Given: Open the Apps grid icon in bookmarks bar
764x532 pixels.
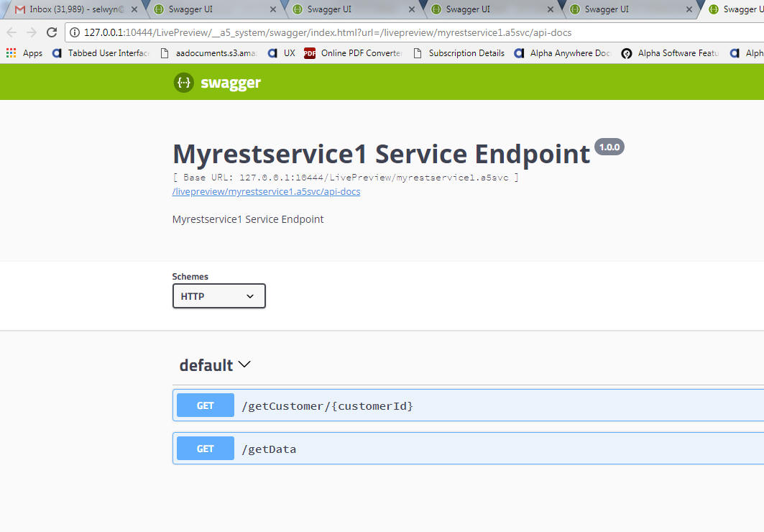Looking at the screenshot, I should pos(11,53).
